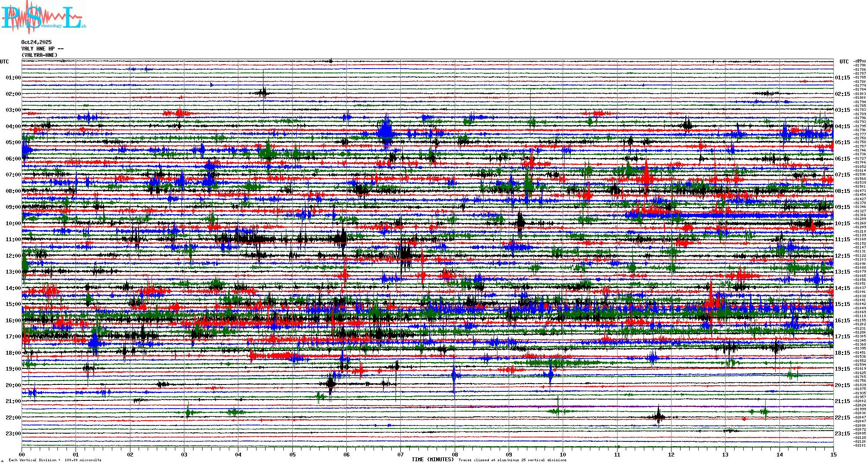This screenshot has height=466, width=868.
Task: Click minute marker 00 on bottom axis
Action: click(22, 455)
